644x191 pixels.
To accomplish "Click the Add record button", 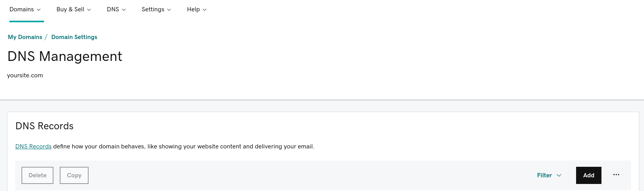I will tap(589, 175).
